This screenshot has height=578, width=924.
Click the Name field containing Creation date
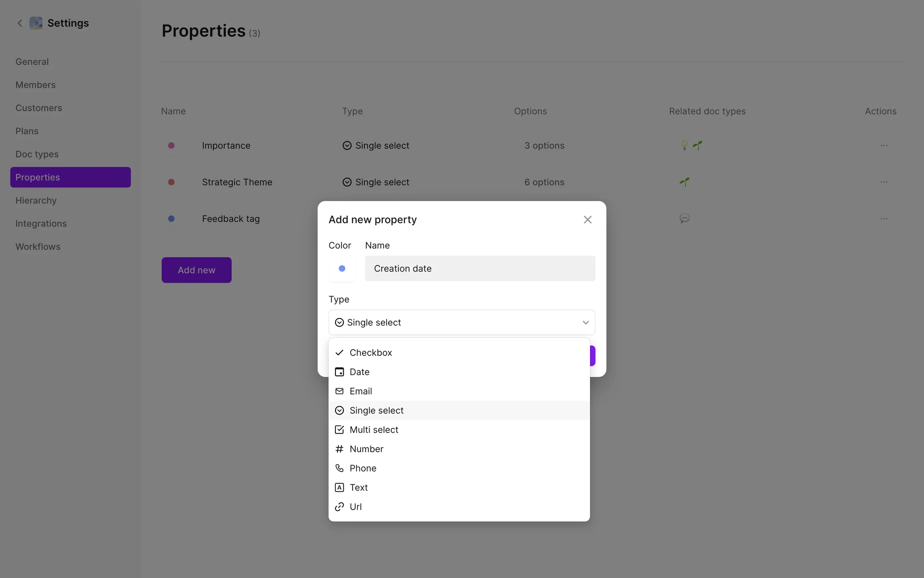[480, 269]
